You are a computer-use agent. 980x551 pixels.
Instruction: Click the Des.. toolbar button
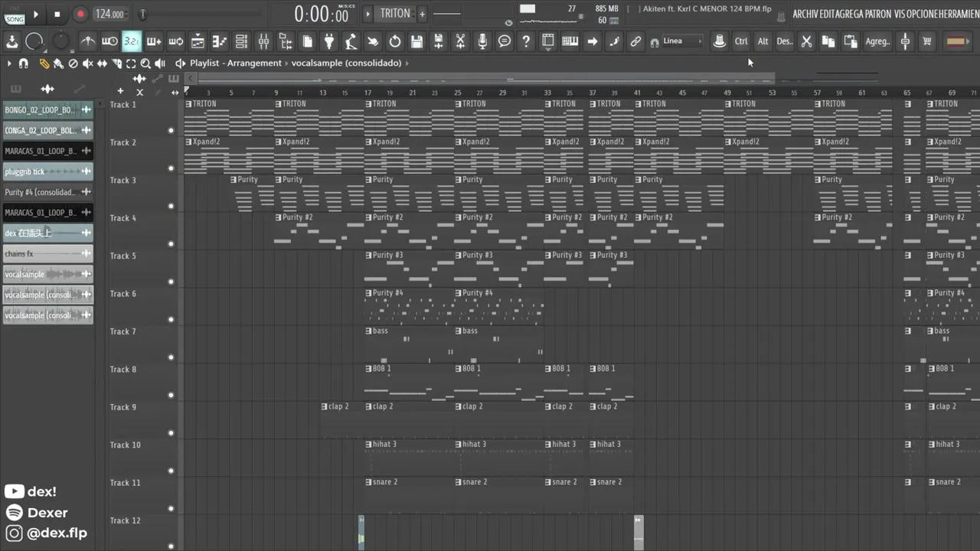785,41
